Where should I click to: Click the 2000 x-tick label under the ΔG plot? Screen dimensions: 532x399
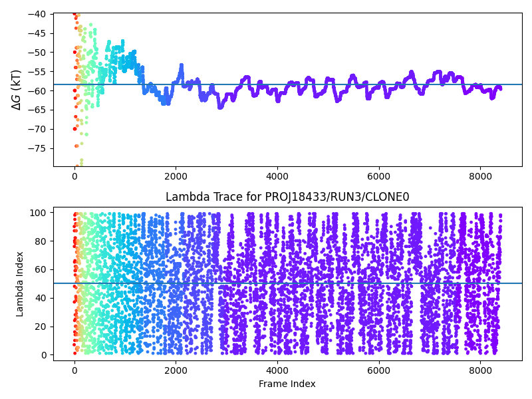click(176, 176)
